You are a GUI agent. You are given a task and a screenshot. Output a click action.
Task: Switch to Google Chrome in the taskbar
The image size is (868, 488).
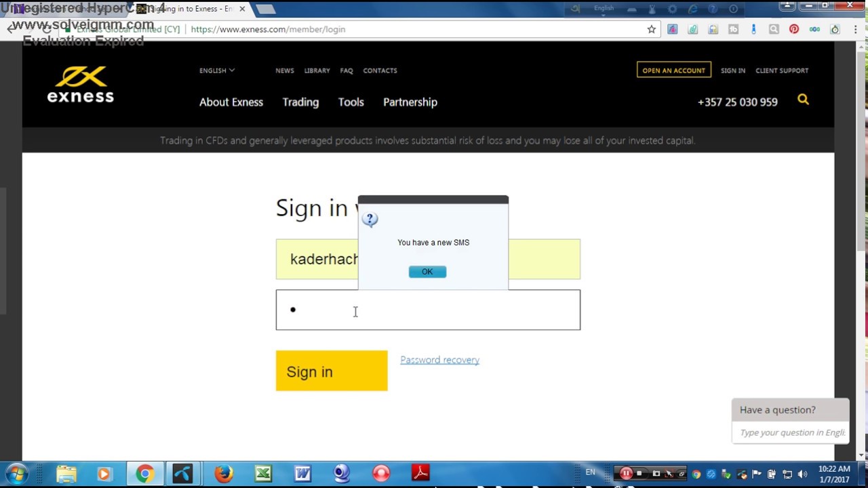click(144, 473)
